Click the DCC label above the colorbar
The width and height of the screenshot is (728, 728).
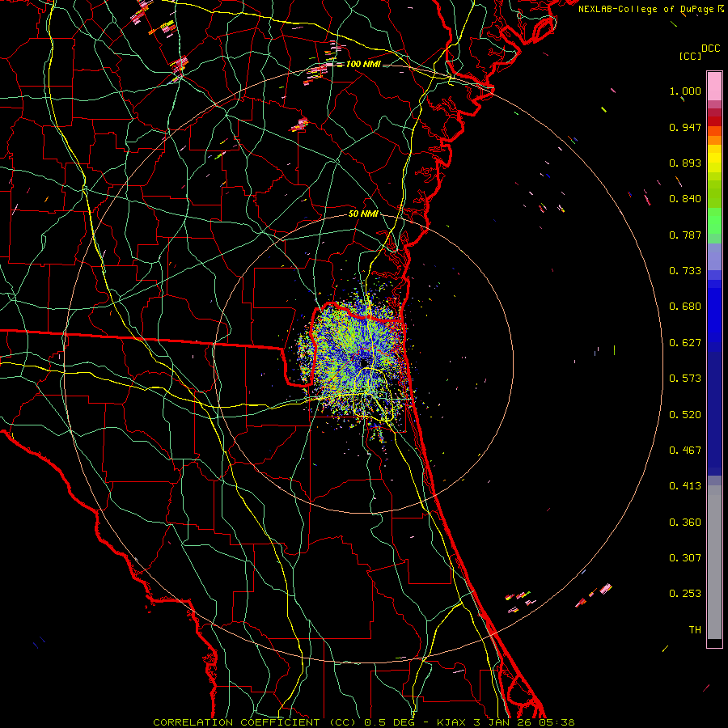pos(710,49)
